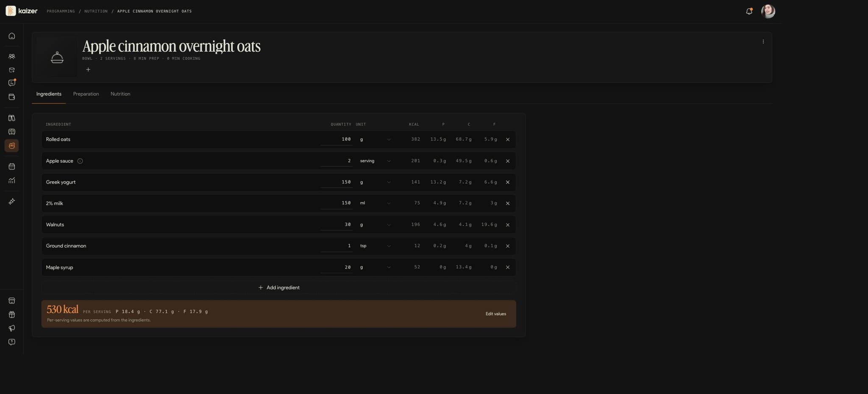Open the megaphone announcements sidebar icon
868x394 pixels.
click(12, 328)
